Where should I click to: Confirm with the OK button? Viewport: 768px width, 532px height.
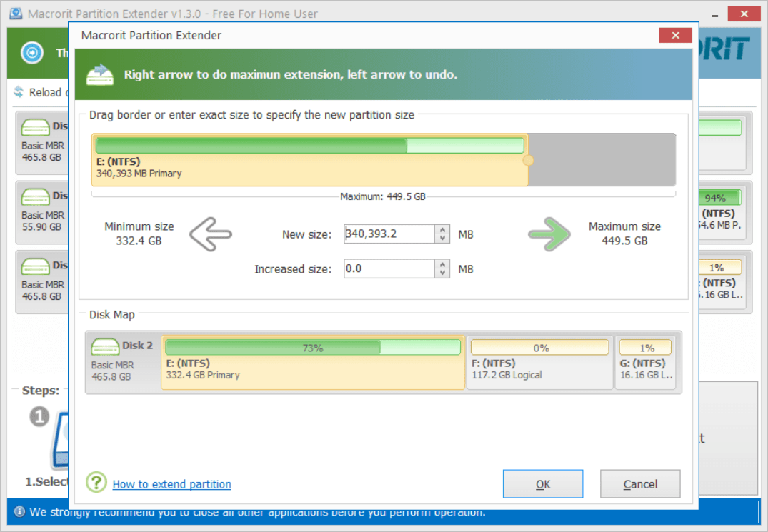pyautogui.click(x=543, y=484)
